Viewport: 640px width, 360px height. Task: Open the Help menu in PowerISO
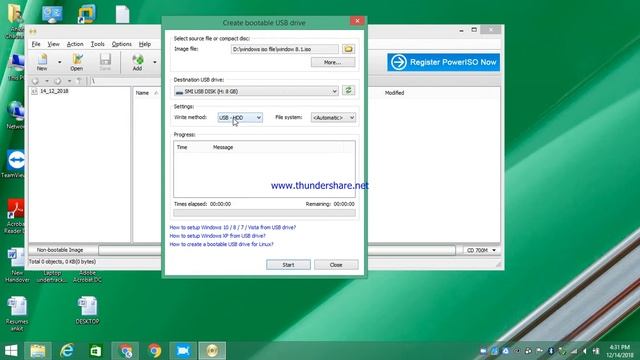click(x=145, y=44)
